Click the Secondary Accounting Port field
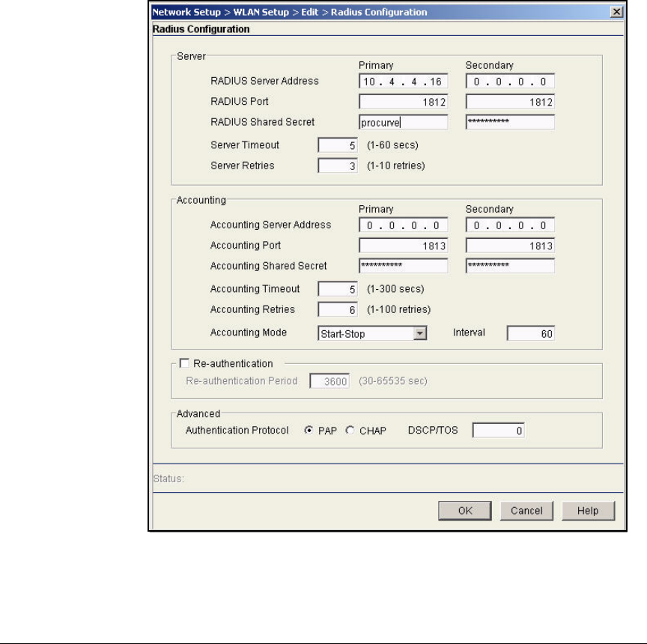Image resolution: width=647 pixels, height=644 pixels. pos(511,246)
